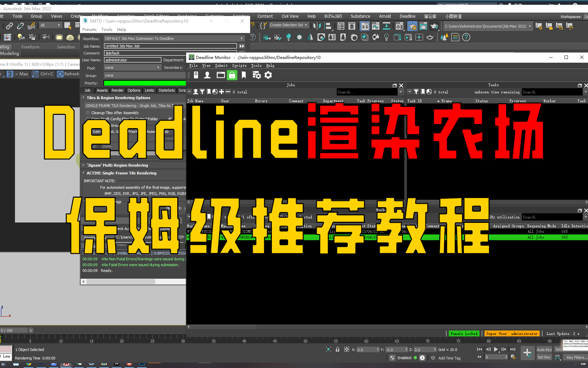Click the Refresh button in viewport toolbar

tap(68, 74)
